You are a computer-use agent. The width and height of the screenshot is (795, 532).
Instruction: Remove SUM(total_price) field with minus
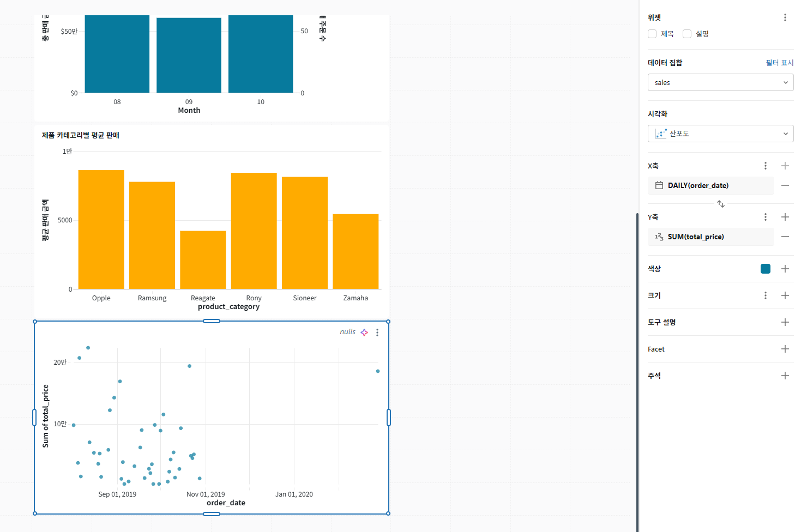click(x=785, y=237)
